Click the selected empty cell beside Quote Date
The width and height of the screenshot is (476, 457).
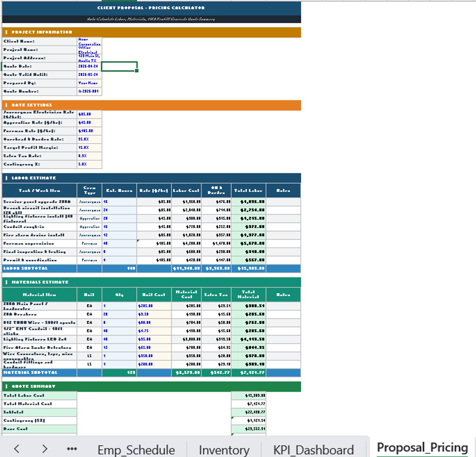point(119,66)
